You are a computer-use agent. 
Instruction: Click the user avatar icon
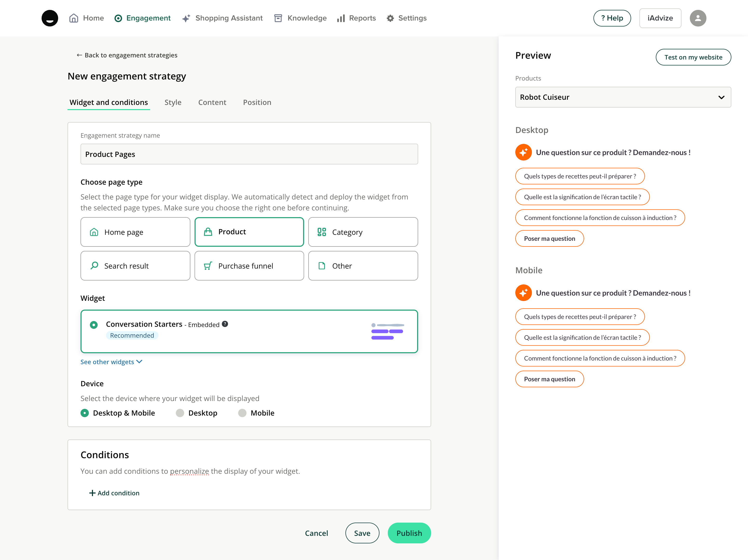[x=698, y=18]
